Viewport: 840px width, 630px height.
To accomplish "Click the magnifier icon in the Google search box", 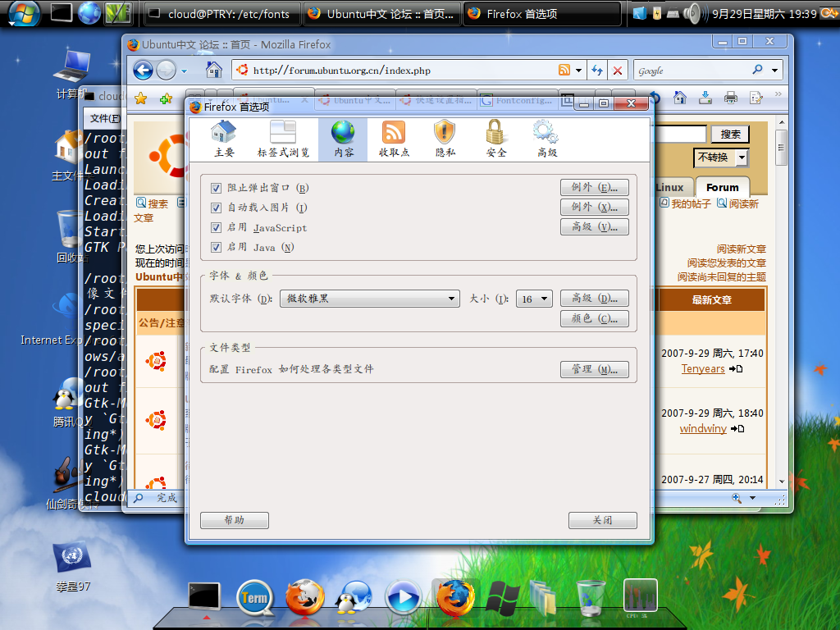I will [x=757, y=70].
